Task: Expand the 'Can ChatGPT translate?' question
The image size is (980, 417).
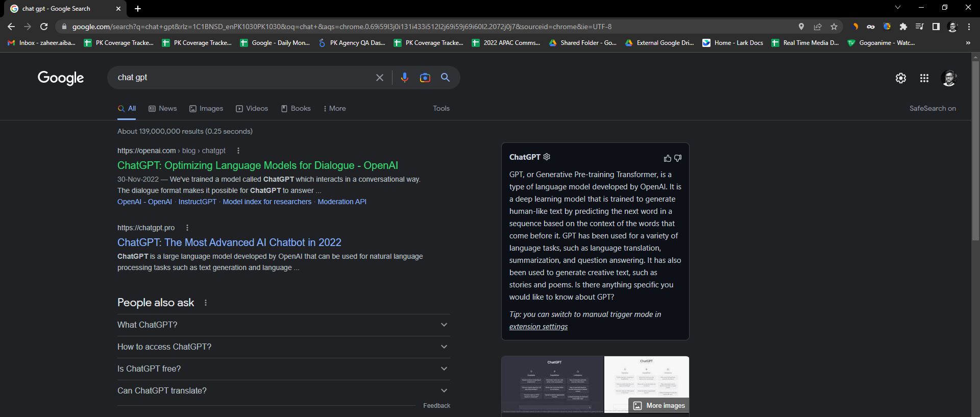Action: [x=283, y=390]
